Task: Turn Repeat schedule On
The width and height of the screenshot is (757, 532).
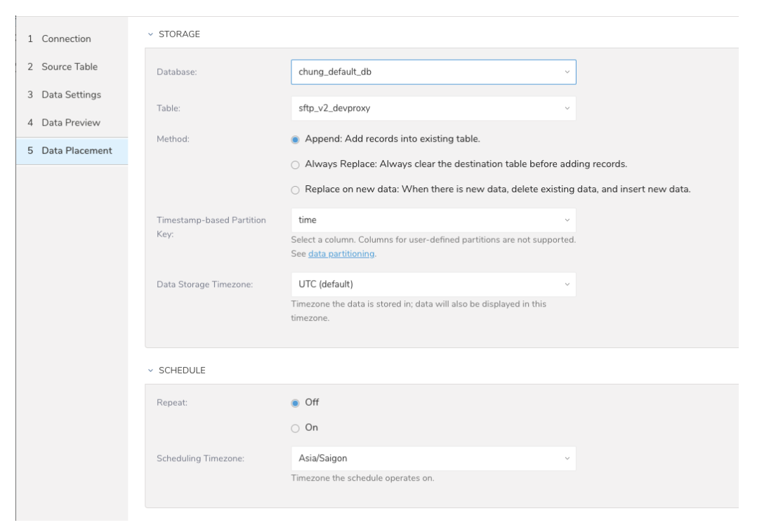Action: click(295, 428)
